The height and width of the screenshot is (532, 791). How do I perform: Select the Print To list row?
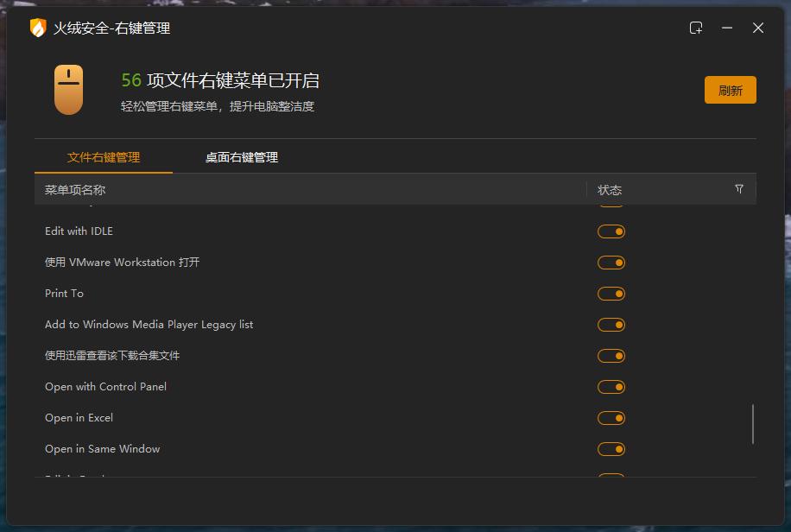pos(64,294)
